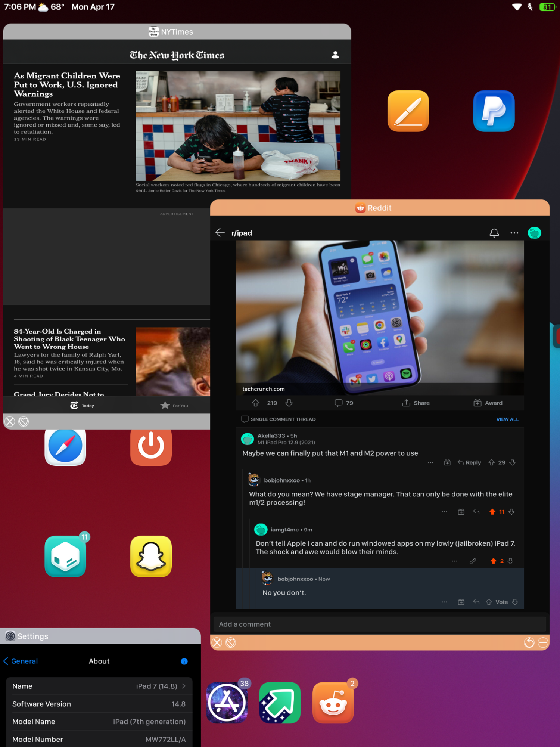Open the Name row iPad 7 (14.8)
The image size is (560, 747).
click(99, 686)
